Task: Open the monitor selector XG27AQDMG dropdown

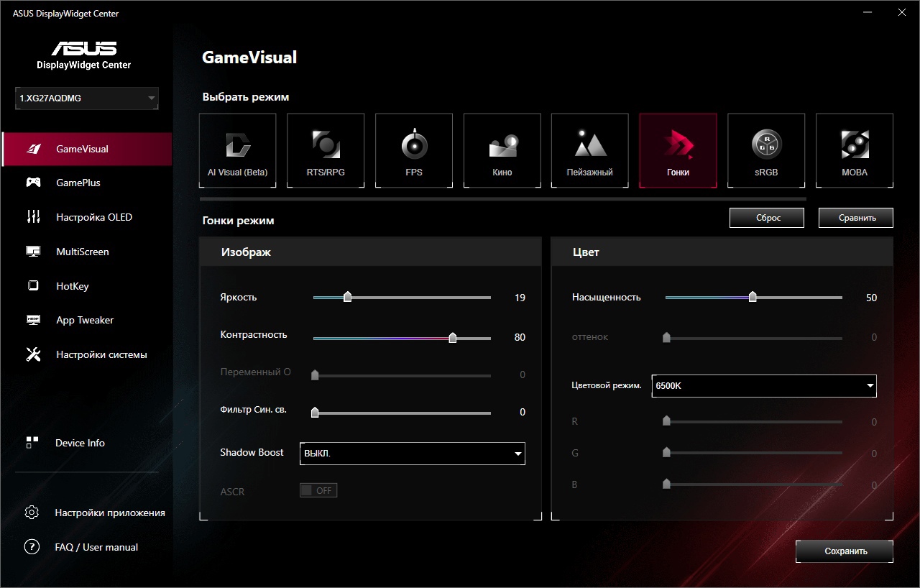Action: tap(86, 98)
